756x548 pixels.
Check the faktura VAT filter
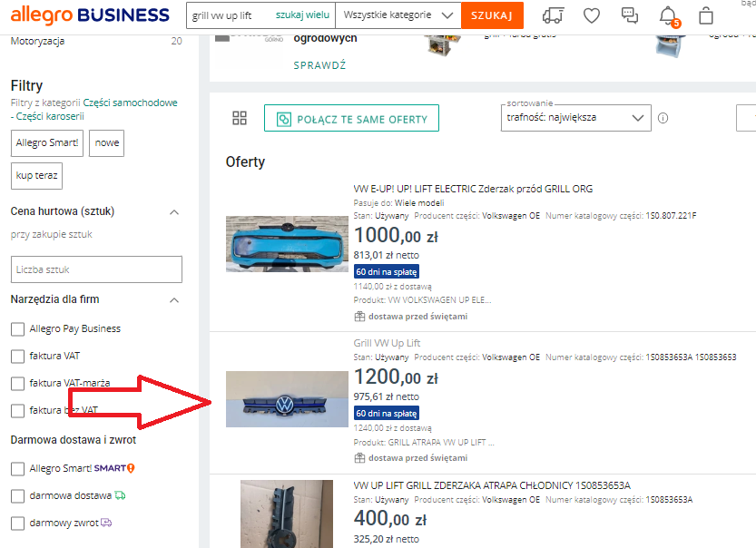click(x=17, y=356)
